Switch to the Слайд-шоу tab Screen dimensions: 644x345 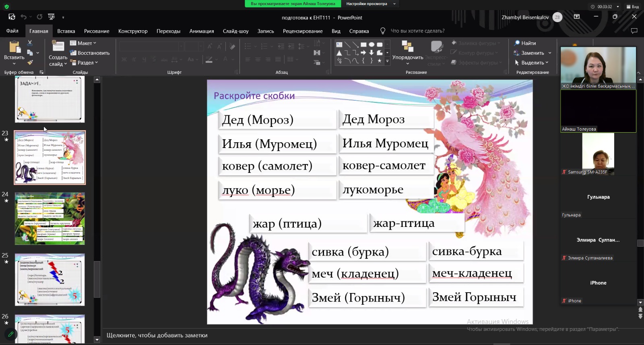click(235, 31)
